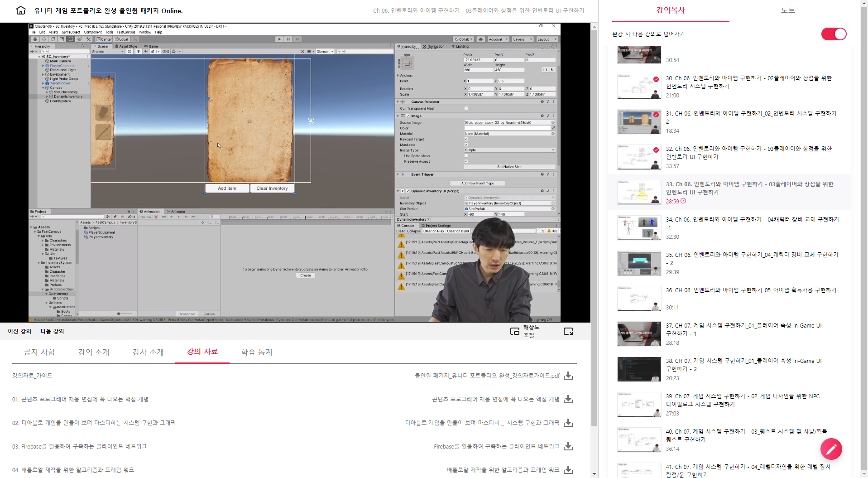Go to the home page icon
Image resolution: width=868 pixels, height=478 pixels.
point(21,10)
